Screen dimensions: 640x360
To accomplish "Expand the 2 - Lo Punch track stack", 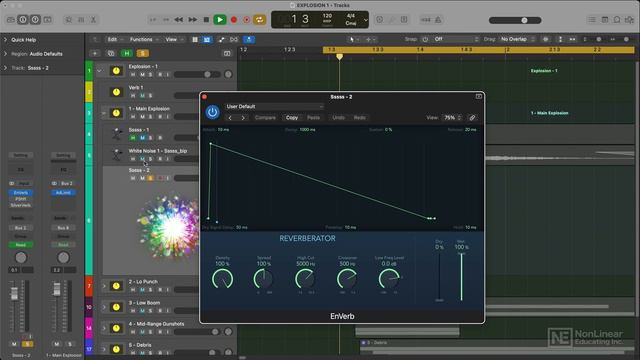I will (x=104, y=286).
